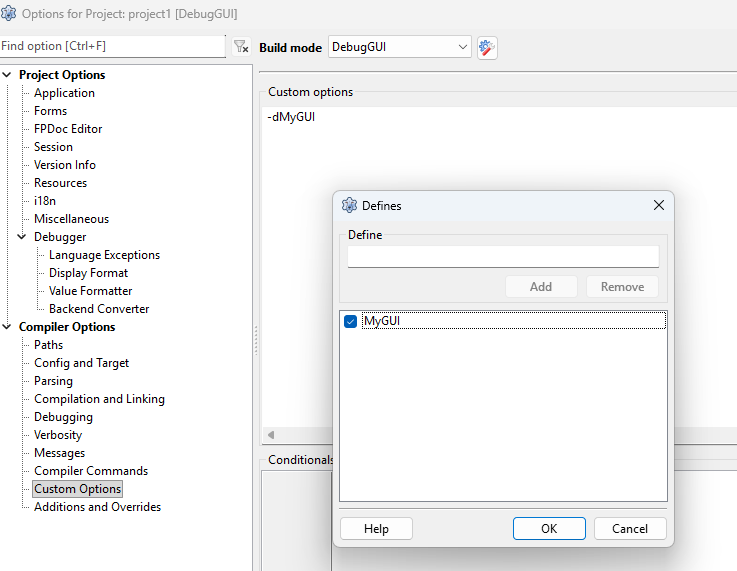Collapse the Debugger tree node
The image size is (737, 571).
click(x=22, y=236)
